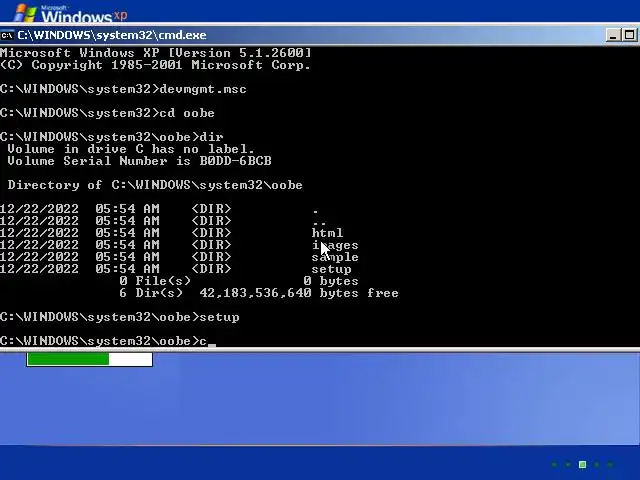Click the 'sample' directory entry
The width and height of the screenshot is (640, 480).
pyautogui.click(x=335, y=257)
